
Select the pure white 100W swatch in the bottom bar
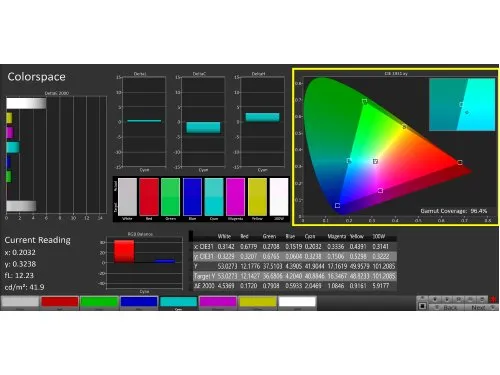(x=297, y=302)
